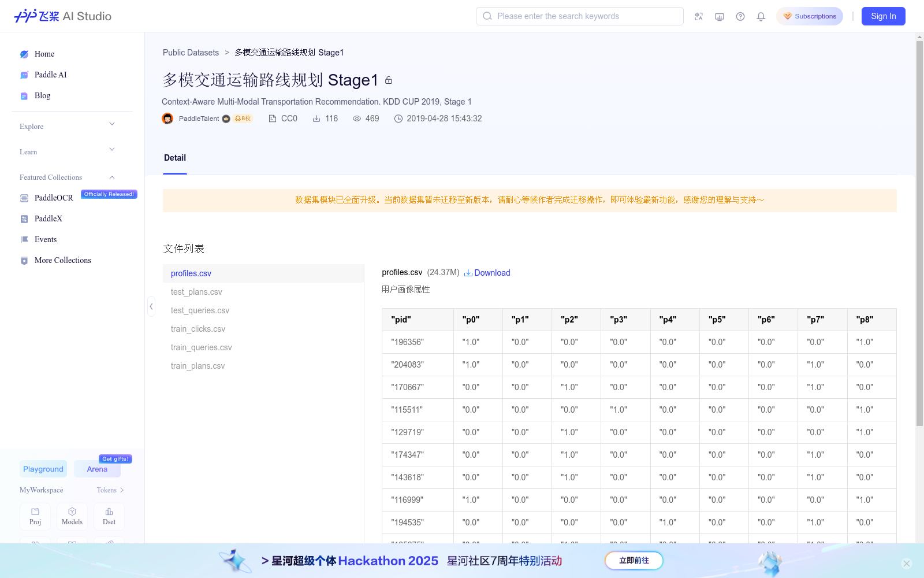
Task: Click the PaddleOCR collection icon
Action: [x=24, y=198]
